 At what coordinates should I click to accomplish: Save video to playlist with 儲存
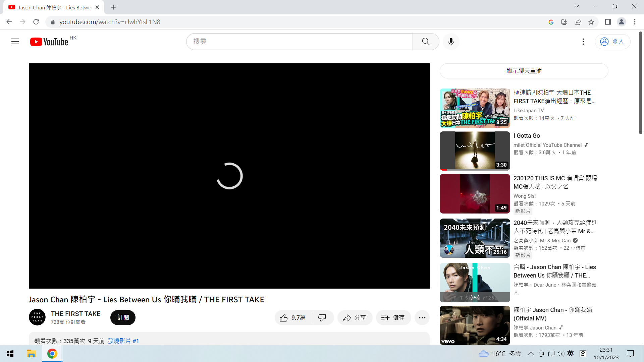[x=393, y=318]
